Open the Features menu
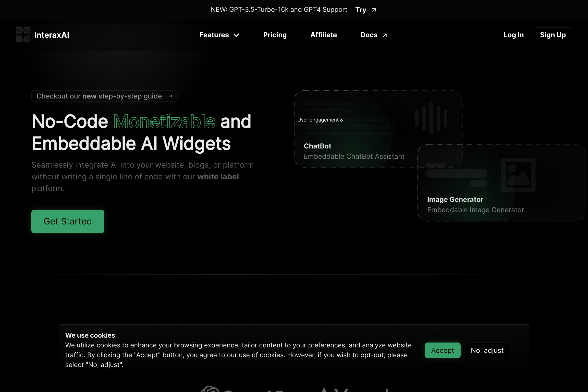Image resolution: width=588 pixels, height=392 pixels. [214, 35]
